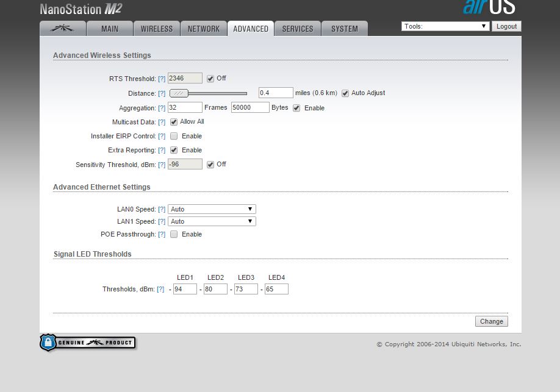Click the RTS Threshold value field
The image size is (560, 392).
coord(185,78)
